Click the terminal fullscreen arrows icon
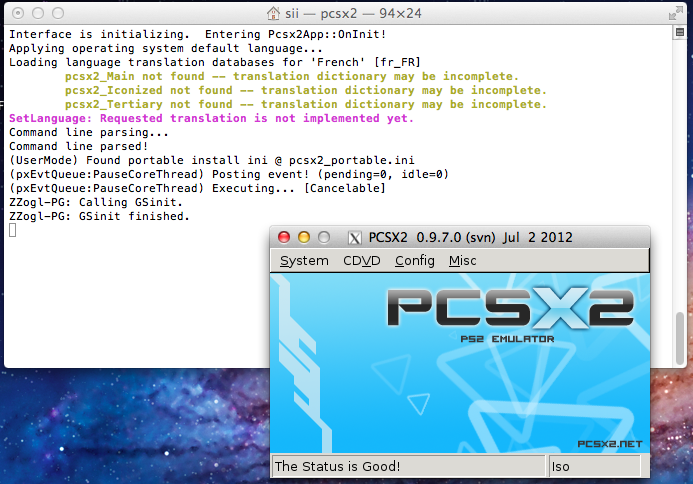 pos(675,13)
